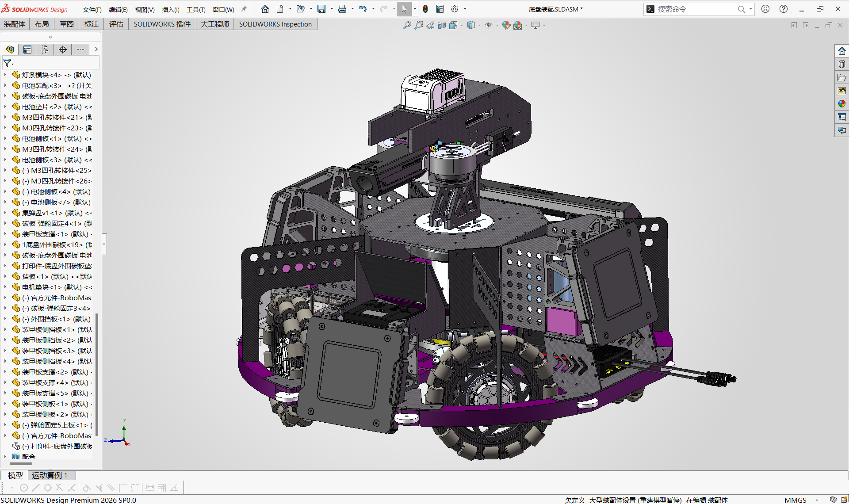Open the PropertyManager tab icon
849x504 pixels.
coord(27,50)
